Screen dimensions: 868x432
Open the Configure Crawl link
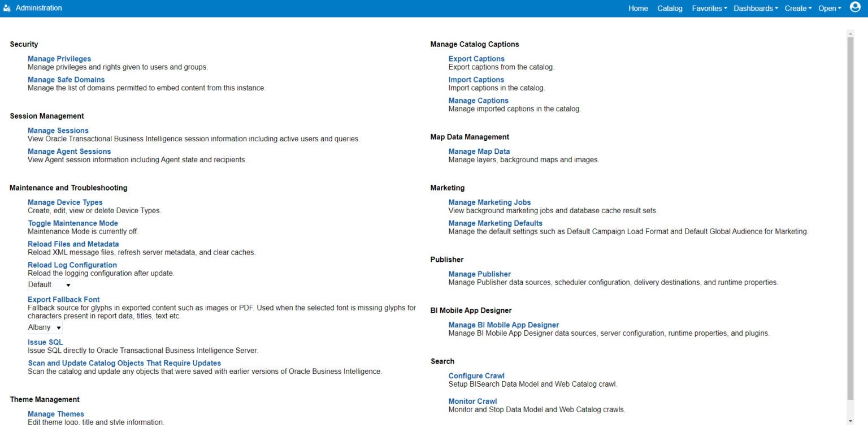(476, 376)
